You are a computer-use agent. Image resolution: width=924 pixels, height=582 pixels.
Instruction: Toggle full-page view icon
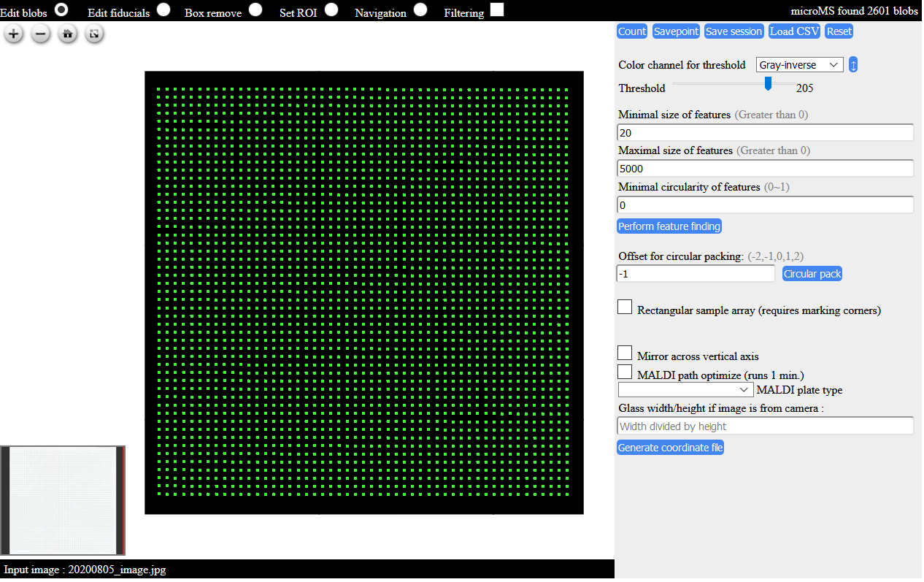pyautogui.click(x=94, y=34)
